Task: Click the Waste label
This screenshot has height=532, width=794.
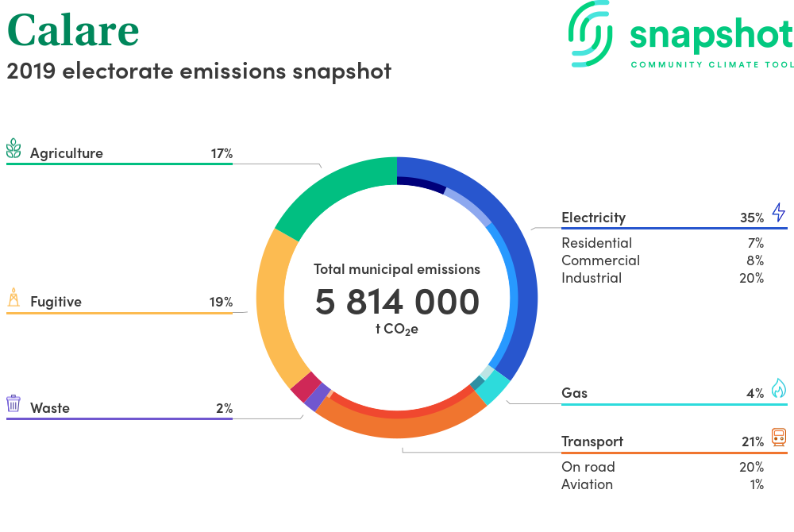Action: click(x=49, y=408)
